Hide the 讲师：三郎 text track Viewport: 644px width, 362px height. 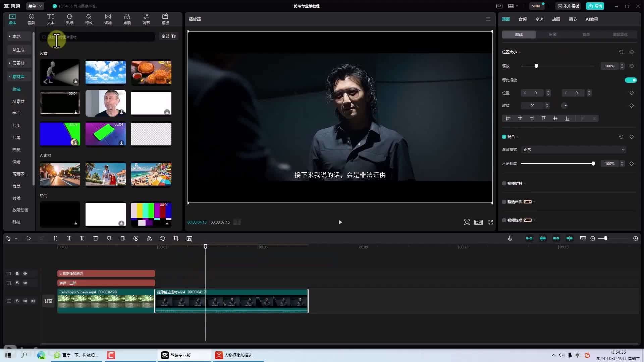tap(25, 283)
